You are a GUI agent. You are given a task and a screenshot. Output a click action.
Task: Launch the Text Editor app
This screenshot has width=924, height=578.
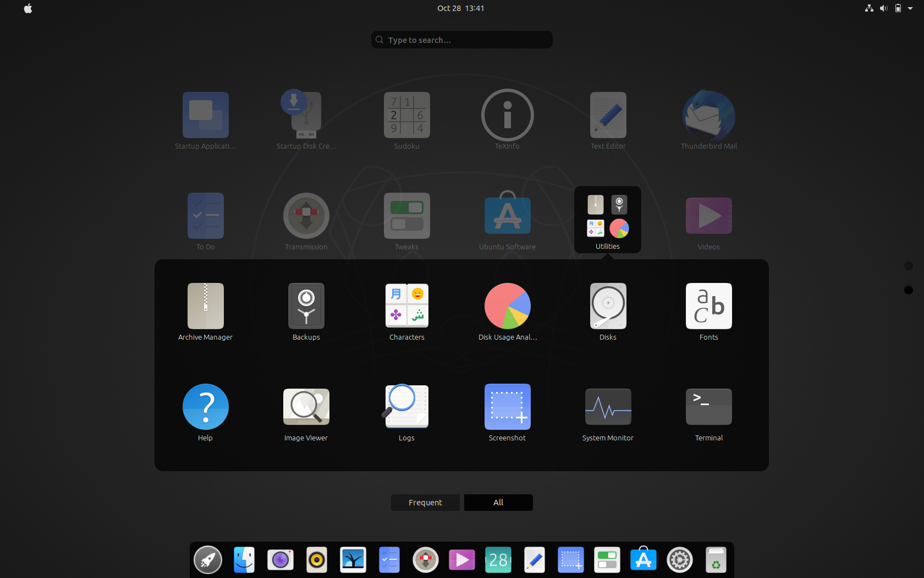click(x=608, y=121)
